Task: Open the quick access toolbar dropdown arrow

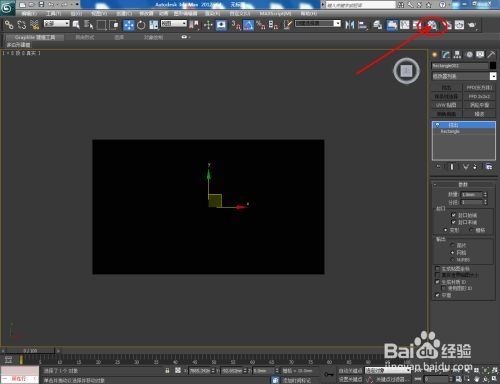Action: 77,4
